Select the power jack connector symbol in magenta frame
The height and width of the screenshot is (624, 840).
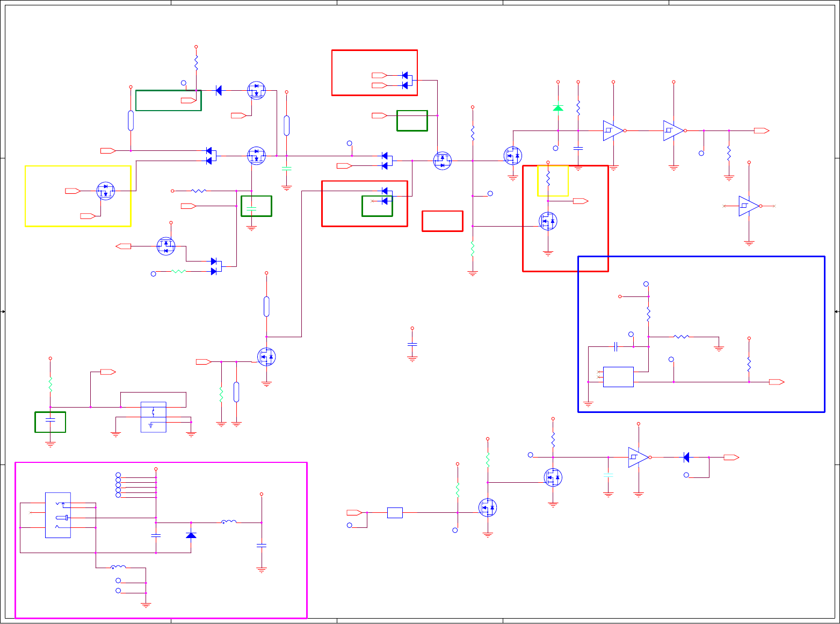pyautogui.click(x=58, y=515)
